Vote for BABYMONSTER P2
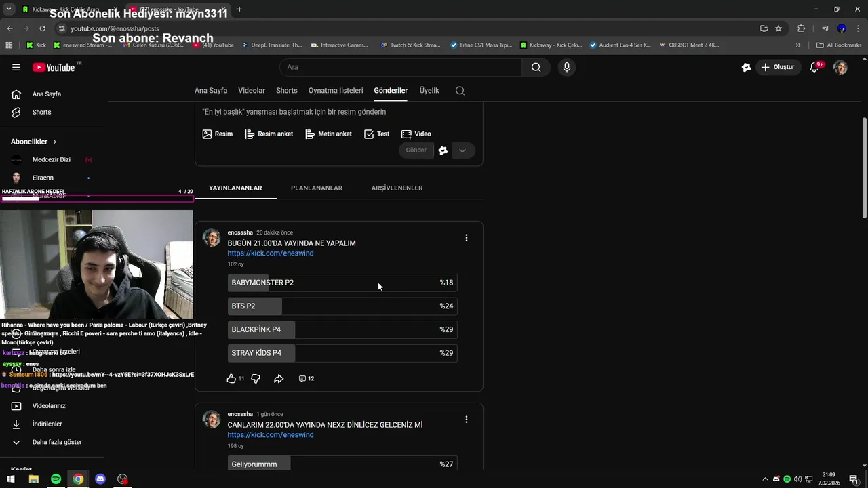868x488 pixels. click(x=342, y=283)
